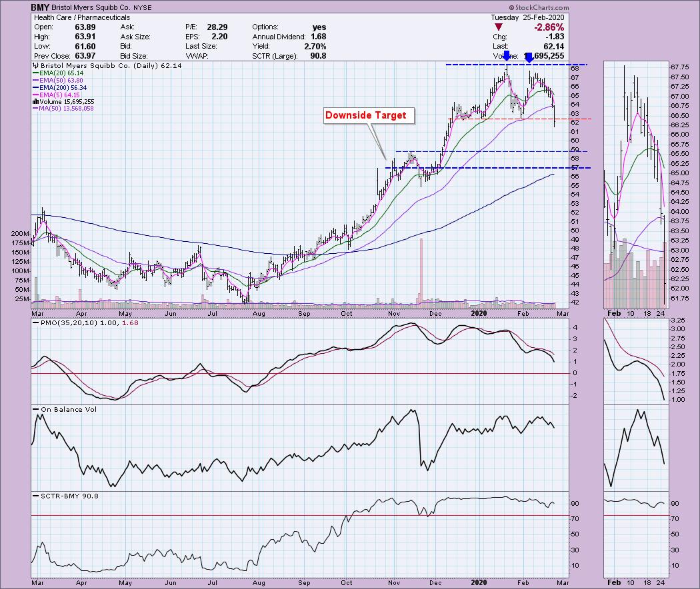
Task: Click the 175M volume axis label
Action: coord(21,243)
